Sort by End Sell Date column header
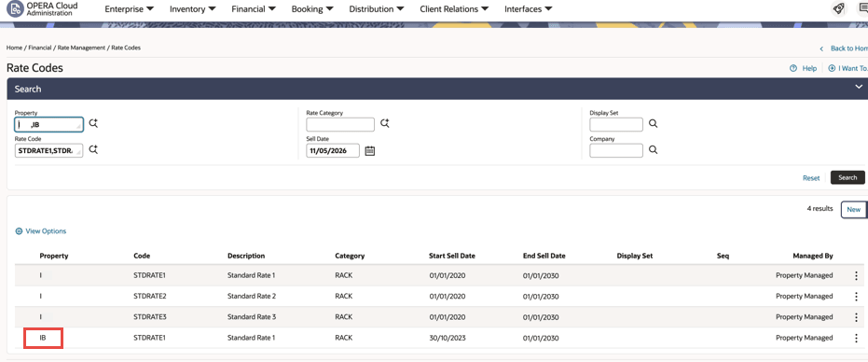 (544, 257)
